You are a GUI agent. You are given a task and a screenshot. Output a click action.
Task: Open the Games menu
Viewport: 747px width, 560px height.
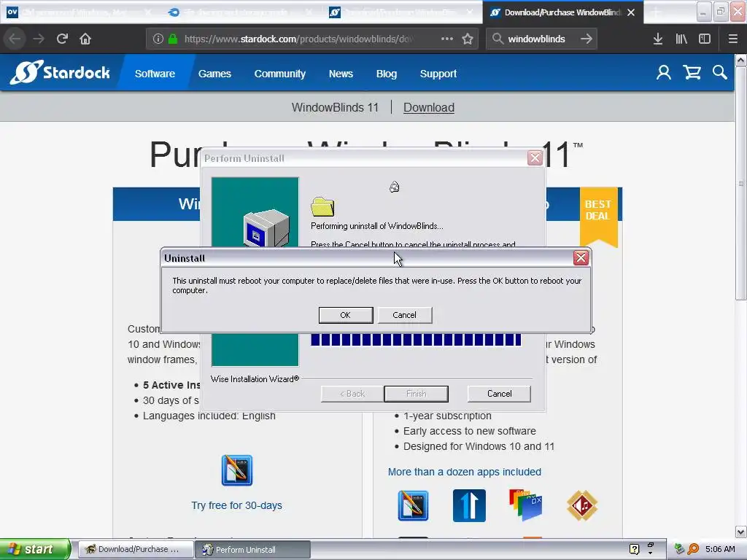point(214,74)
